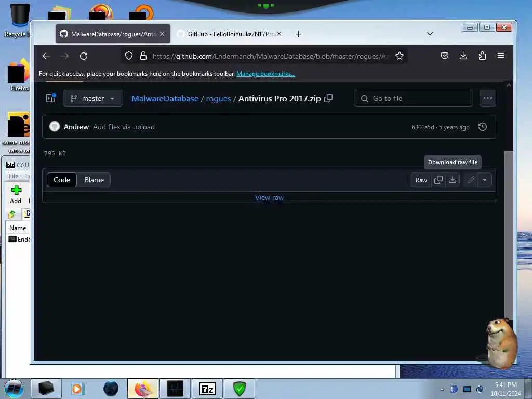The height and width of the screenshot is (399, 532).
Task: Click Add in the 7-Zip window
Action: [16, 194]
